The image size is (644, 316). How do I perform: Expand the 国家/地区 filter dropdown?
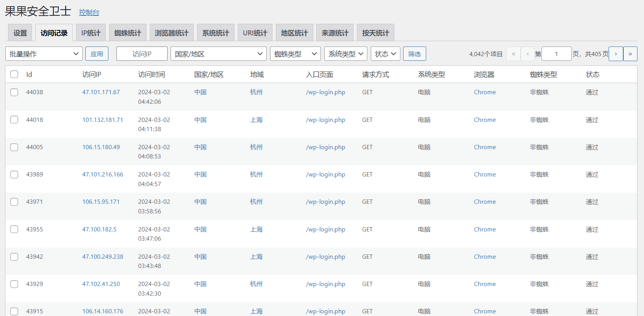218,54
